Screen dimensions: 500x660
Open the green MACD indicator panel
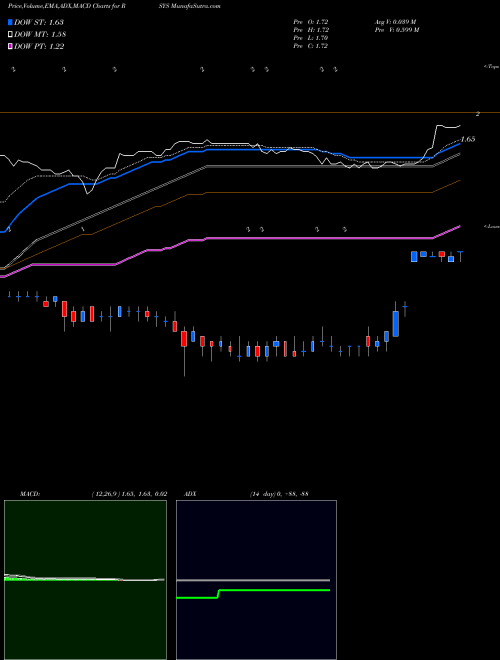tap(85, 580)
